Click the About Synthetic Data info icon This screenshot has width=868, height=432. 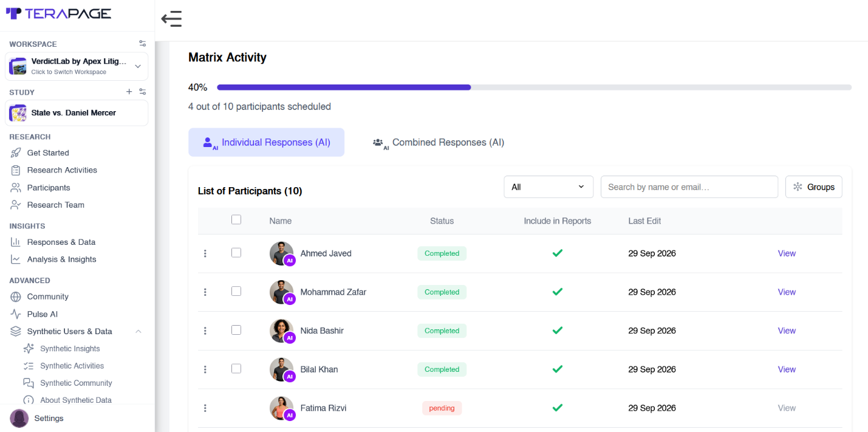pos(29,400)
